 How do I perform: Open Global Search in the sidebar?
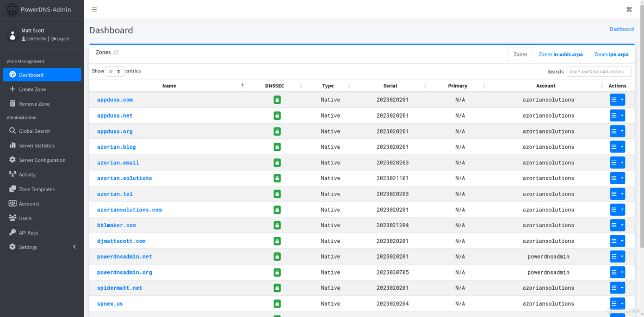(34, 131)
